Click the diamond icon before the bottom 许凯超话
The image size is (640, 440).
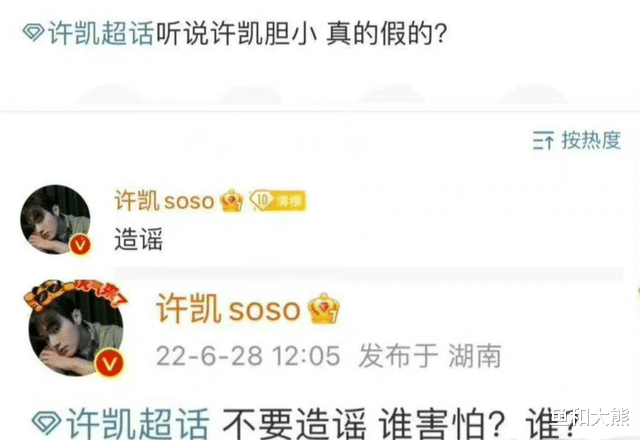47,423
